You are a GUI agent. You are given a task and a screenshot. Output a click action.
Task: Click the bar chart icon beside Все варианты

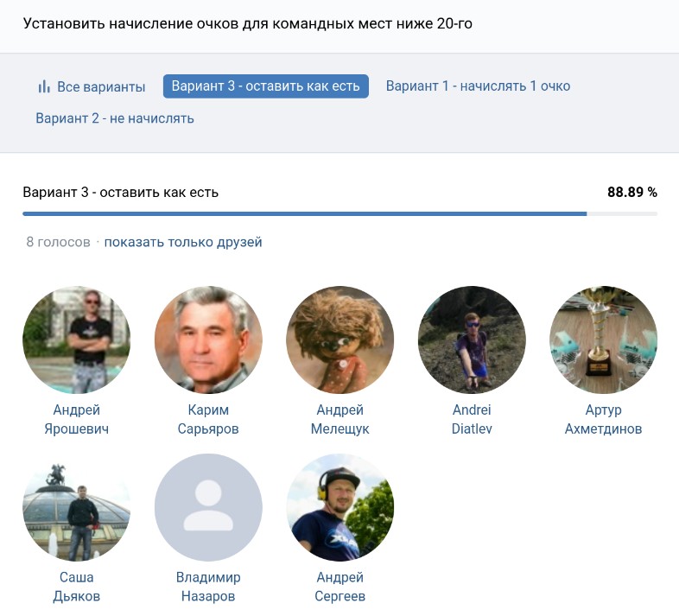coord(44,86)
